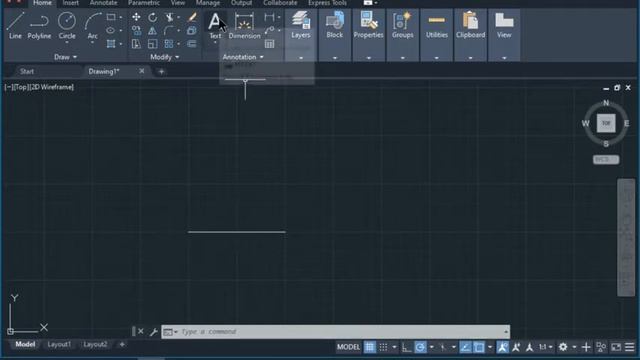Click the Erase tool icon
This screenshot has height=360, width=640.
[191, 17]
